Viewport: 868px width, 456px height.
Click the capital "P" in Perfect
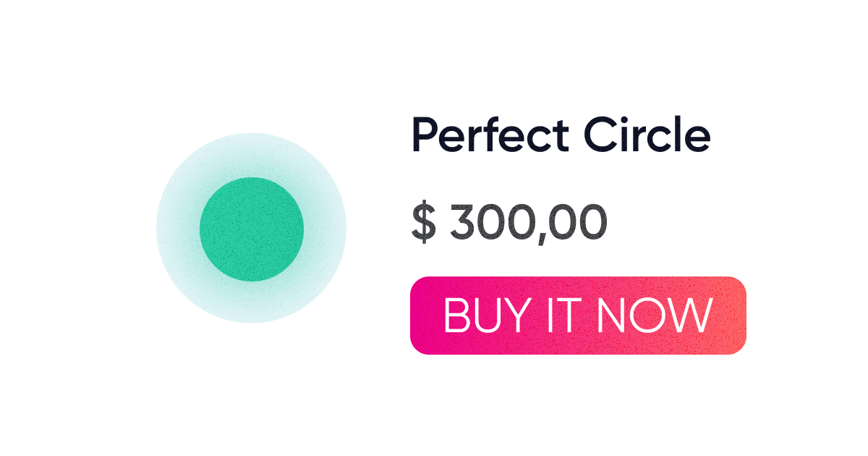[423, 135]
